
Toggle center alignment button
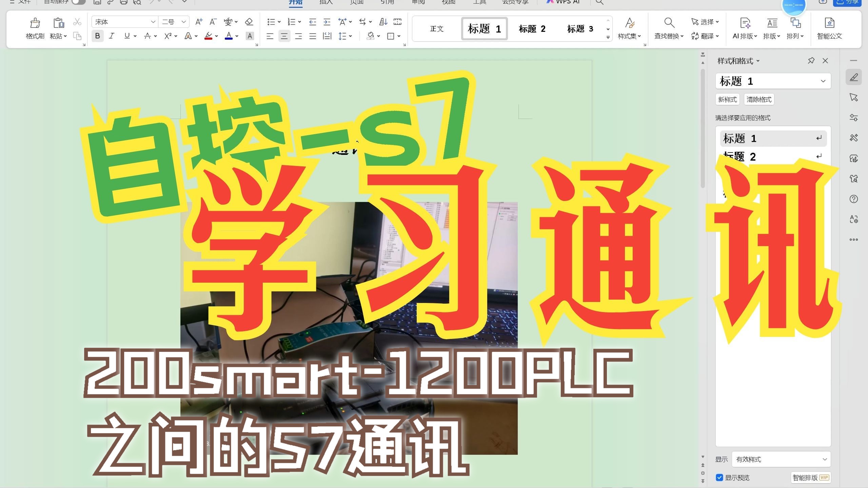(284, 36)
